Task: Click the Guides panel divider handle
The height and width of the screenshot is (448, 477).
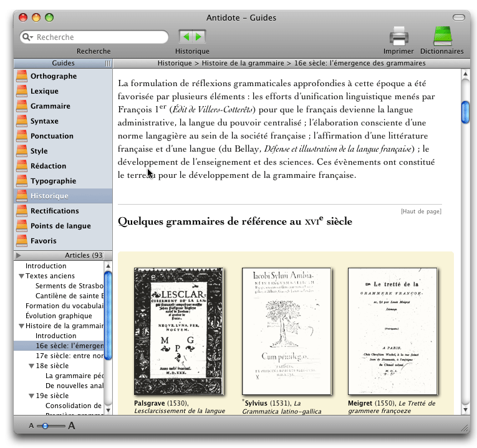Action: coord(108,63)
